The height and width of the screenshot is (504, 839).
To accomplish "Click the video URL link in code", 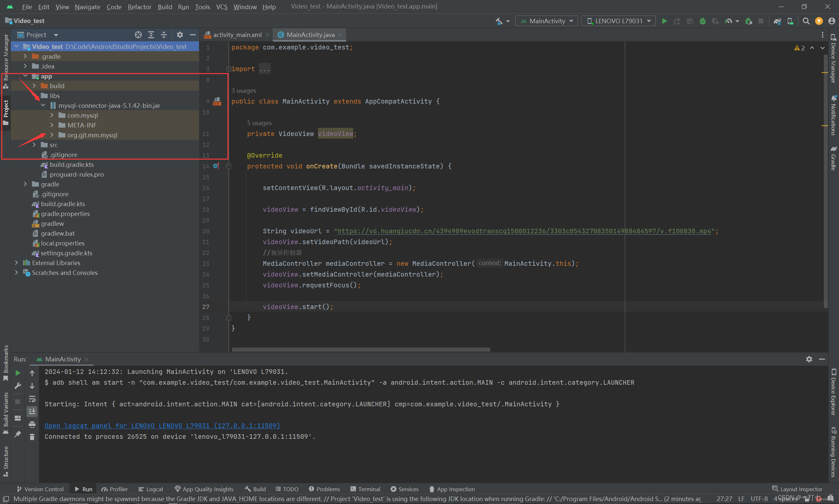I will [524, 231].
